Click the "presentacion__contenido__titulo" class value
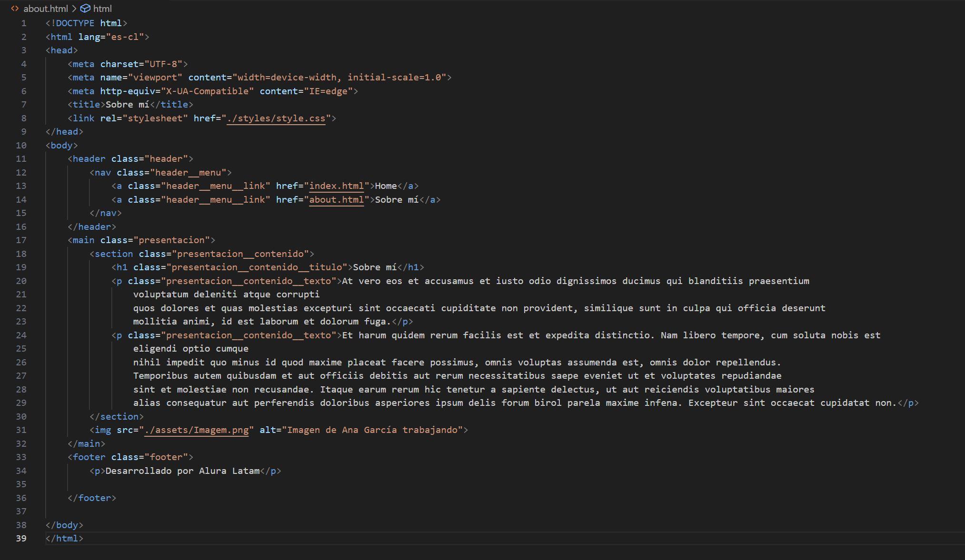Image resolution: width=965 pixels, height=560 pixels. (x=257, y=267)
